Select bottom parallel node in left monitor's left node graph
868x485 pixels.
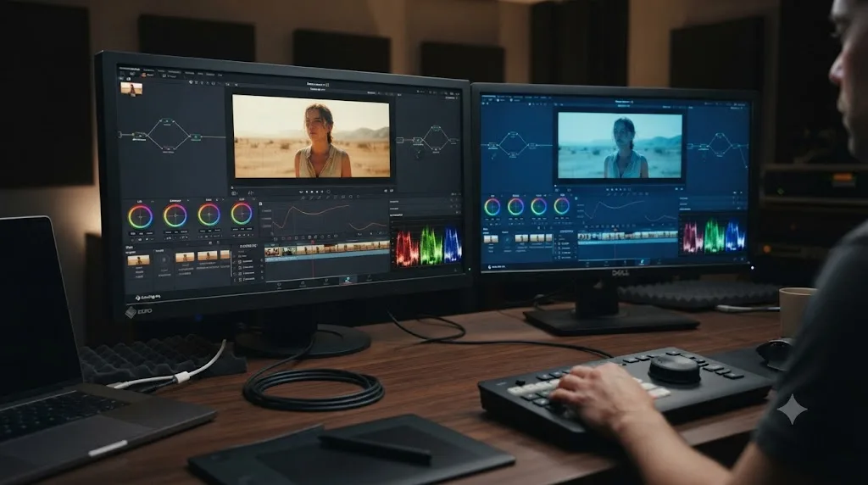169,148
